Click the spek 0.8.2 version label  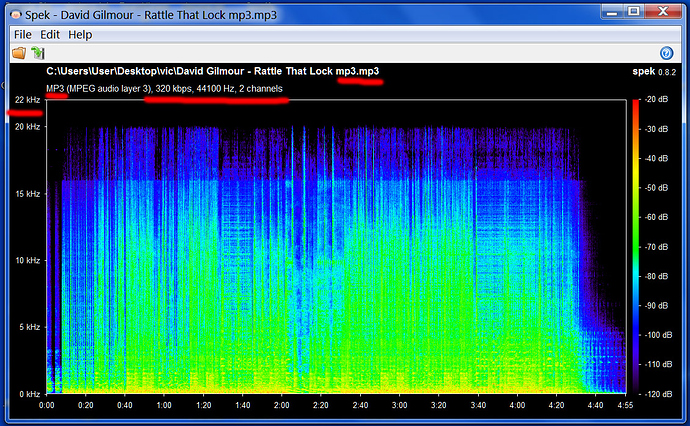[649, 73]
